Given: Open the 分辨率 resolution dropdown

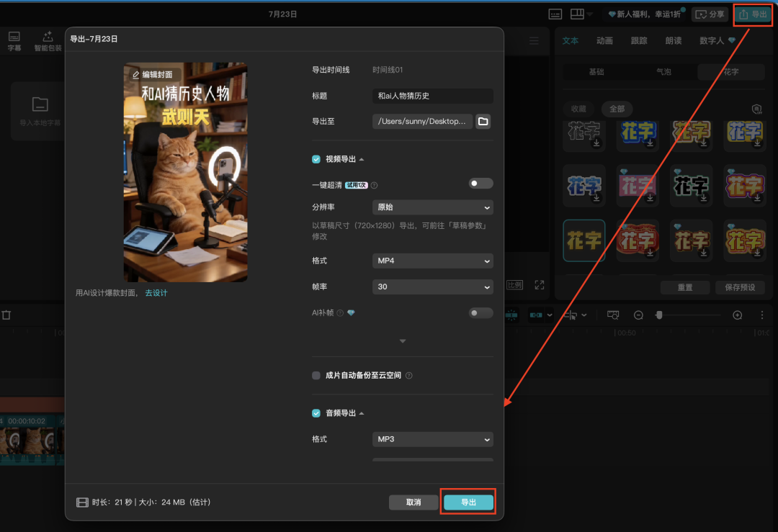Looking at the screenshot, I should coord(433,207).
